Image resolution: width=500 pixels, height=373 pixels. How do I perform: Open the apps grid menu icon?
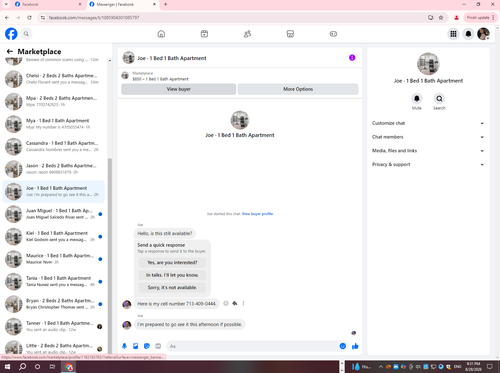pyautogui.click(x=453, y=34)
